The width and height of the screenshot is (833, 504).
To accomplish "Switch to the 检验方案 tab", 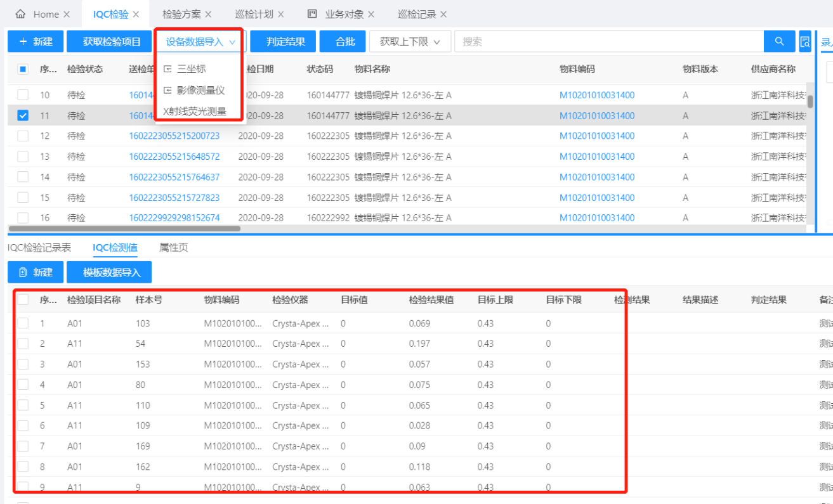I will (181, 14).
